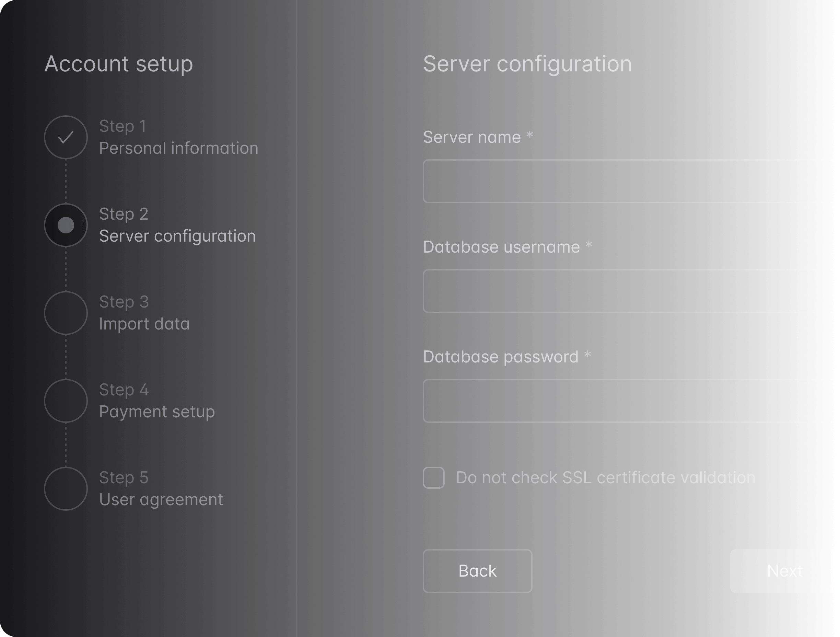
Task: Click the empty Step 3 circle icon
Action: pos(66,313)
